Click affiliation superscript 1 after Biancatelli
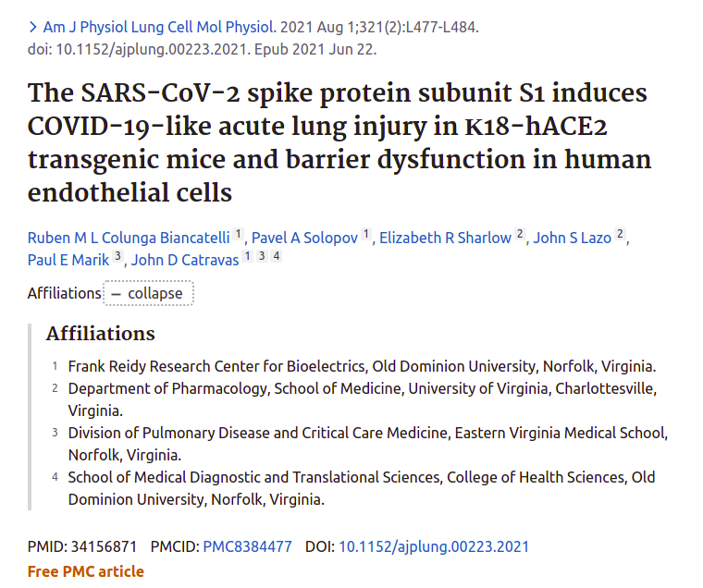This screenshot has width=703, height=588. tap(238, 234)
